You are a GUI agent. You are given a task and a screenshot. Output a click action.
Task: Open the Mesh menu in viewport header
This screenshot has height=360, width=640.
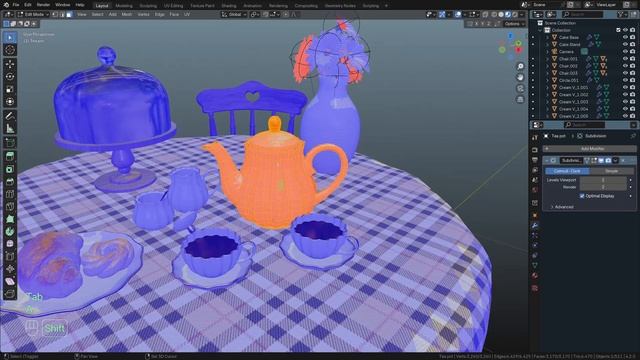(127, 14)
